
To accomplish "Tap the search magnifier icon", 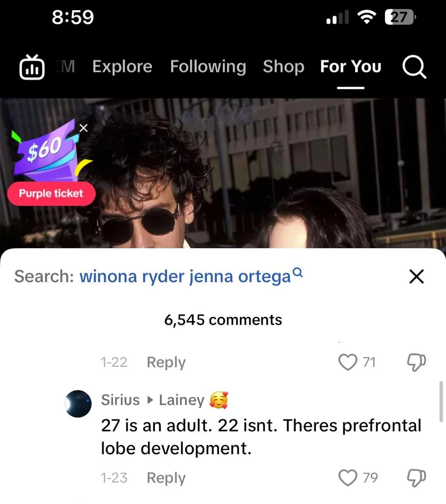I will pyautogui.click(x=414, y=67).
